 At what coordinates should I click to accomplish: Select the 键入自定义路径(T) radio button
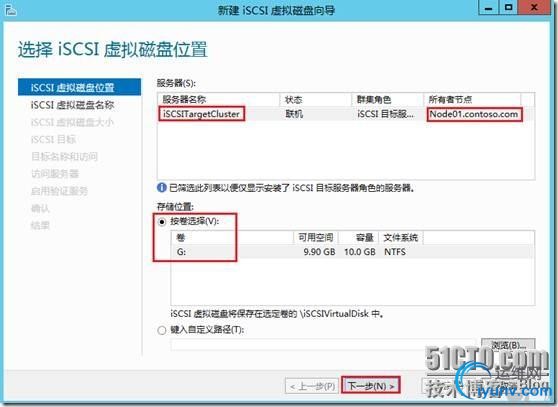162,331
